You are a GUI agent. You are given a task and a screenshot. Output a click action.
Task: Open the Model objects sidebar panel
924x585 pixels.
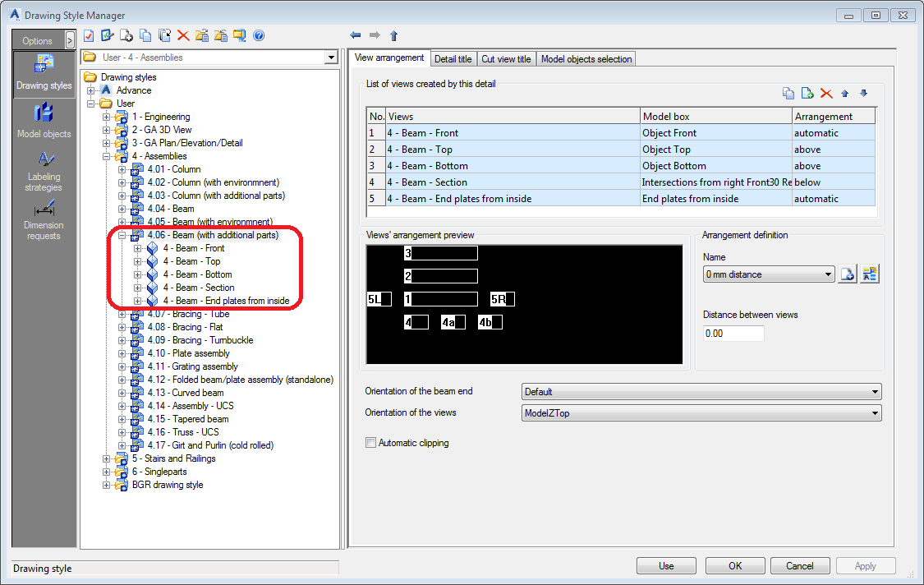[x=44, y=120]
